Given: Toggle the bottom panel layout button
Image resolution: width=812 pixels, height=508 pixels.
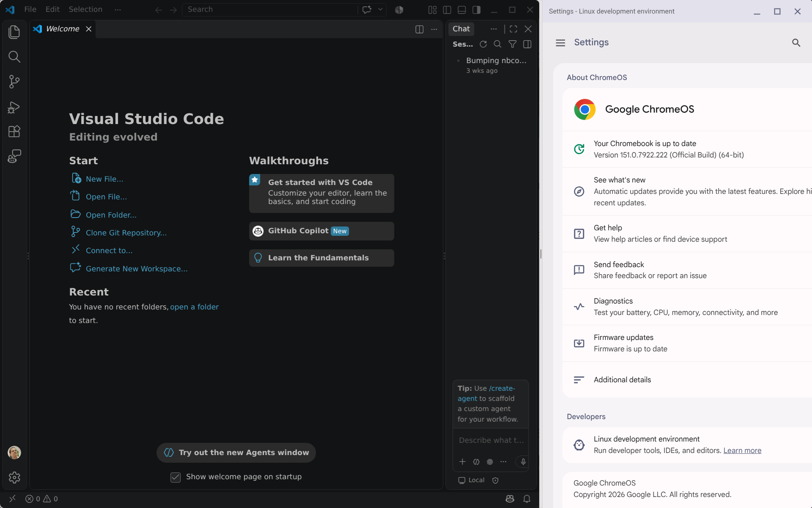Looking at the screenshot, I should coord(462,10).
